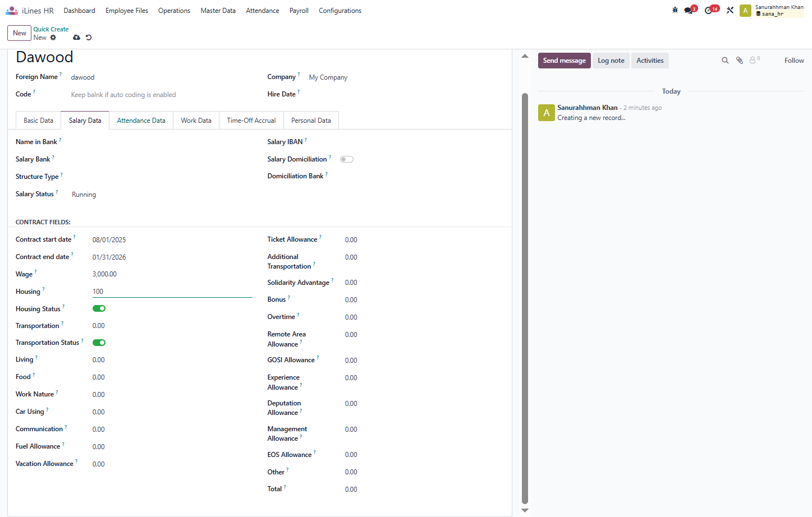812x517 pixels.
Task: Click the Quick Create breadcrumb link
Action: (x=51, y=29)
